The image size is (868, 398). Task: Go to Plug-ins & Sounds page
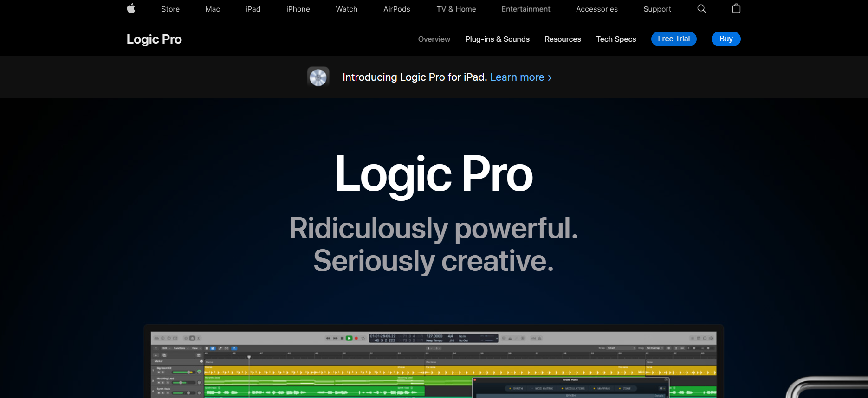coord(498,39)
